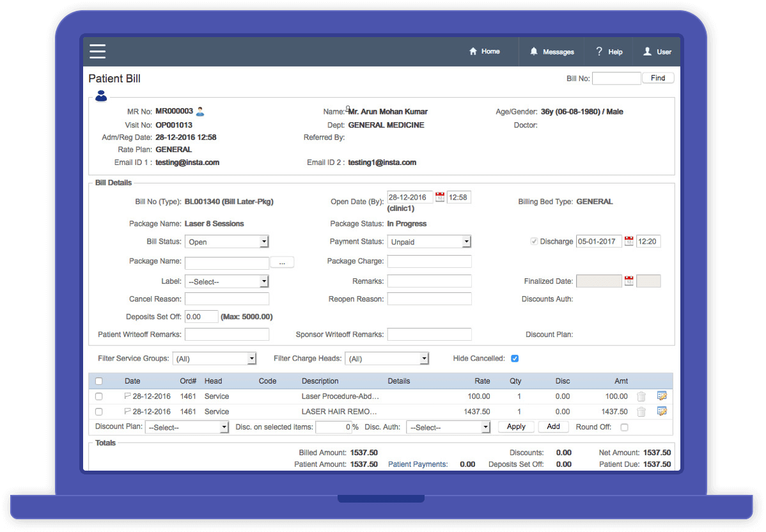
Task: Click the Find button for Bill No
Action: coord(658,78)
